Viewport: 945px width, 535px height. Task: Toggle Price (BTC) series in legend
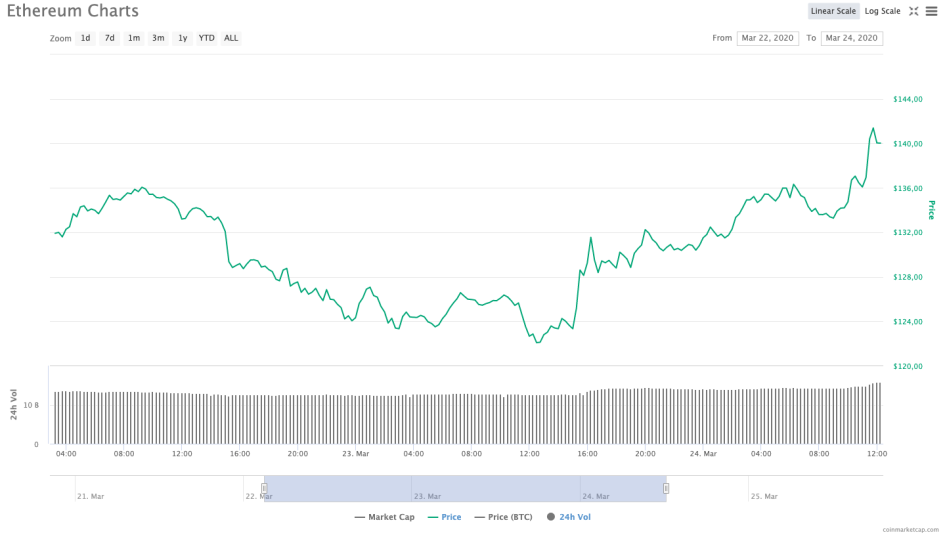pyautogui.click(x=503, y=517)
